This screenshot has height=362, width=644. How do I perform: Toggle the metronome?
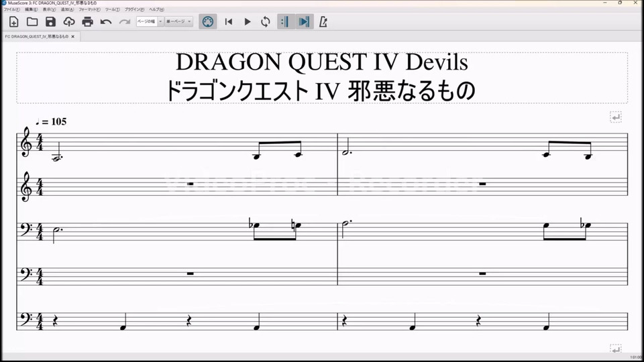coord(323,21)
